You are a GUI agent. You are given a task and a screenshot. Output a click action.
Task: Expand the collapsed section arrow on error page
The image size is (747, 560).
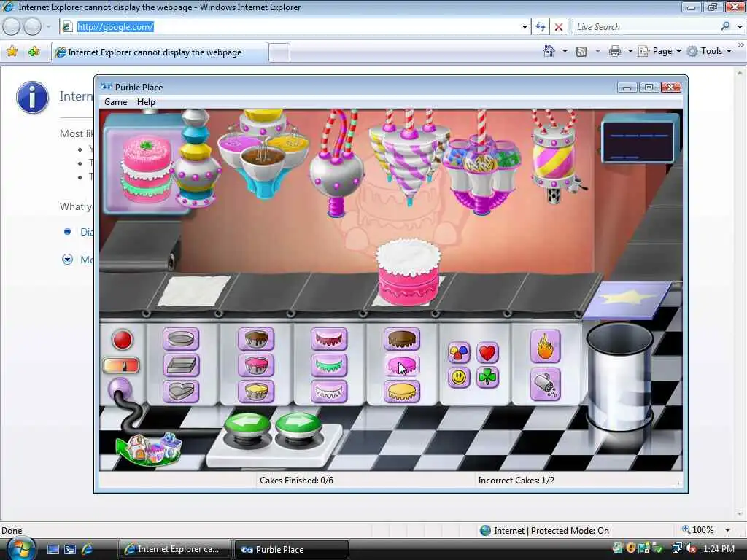click(x=68, y=260)
